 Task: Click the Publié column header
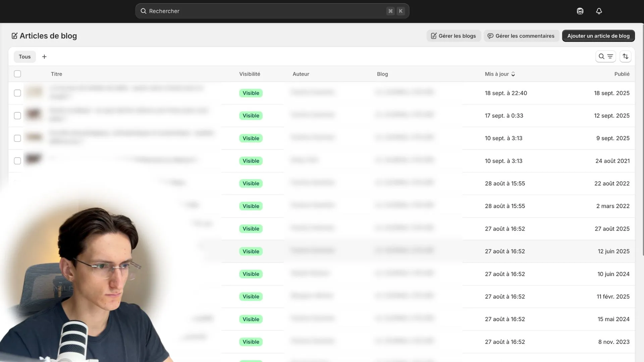click(x=622, y=74)
